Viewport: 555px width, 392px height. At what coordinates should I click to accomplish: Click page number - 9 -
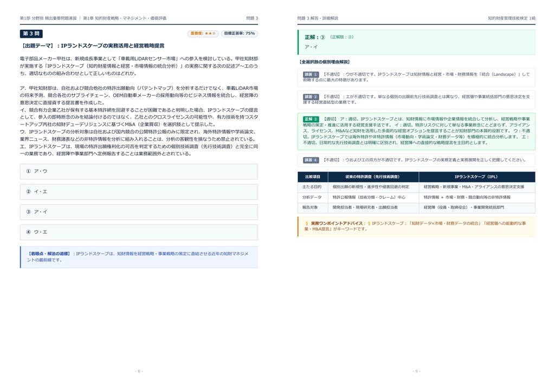(416, 371)
